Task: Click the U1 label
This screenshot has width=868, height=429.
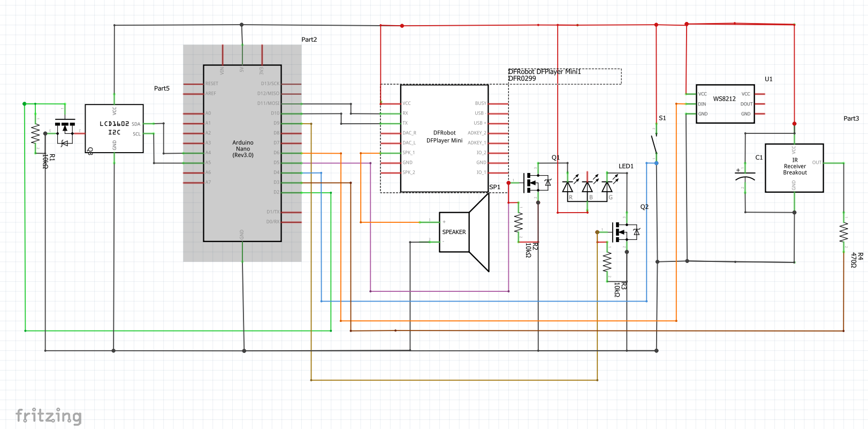Action: click(x=768, y=79)
